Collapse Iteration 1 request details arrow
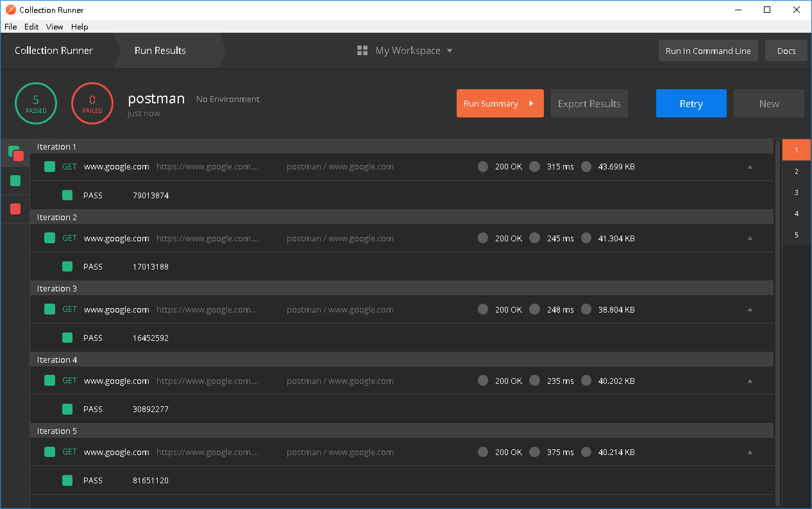812x509 pixels. (x=750, y=167)
